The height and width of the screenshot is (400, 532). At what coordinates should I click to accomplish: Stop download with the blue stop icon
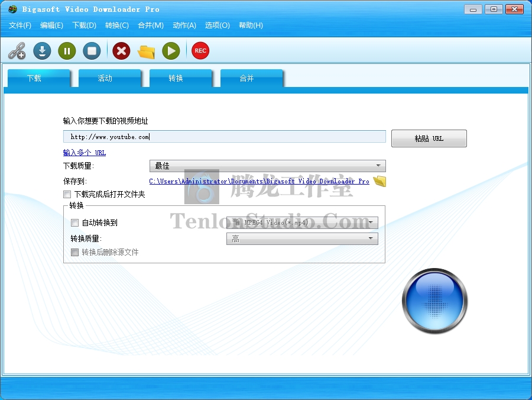coord(92,51)
